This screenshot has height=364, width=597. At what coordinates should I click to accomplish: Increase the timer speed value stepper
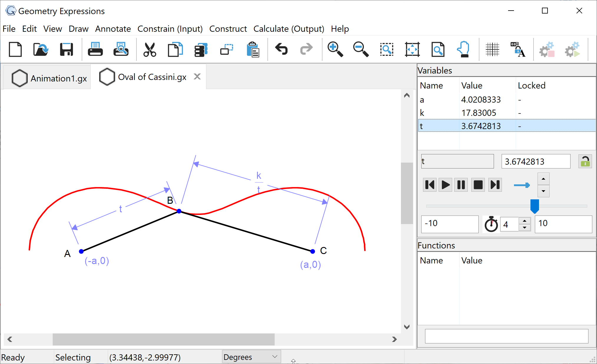pyautogui.click(x=524, y=221)
